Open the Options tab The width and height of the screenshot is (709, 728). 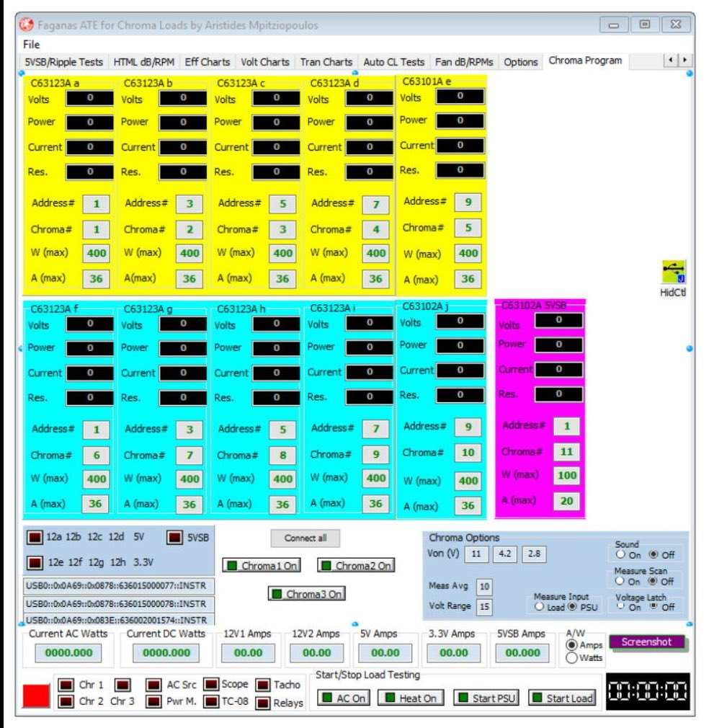pos(521,62)
